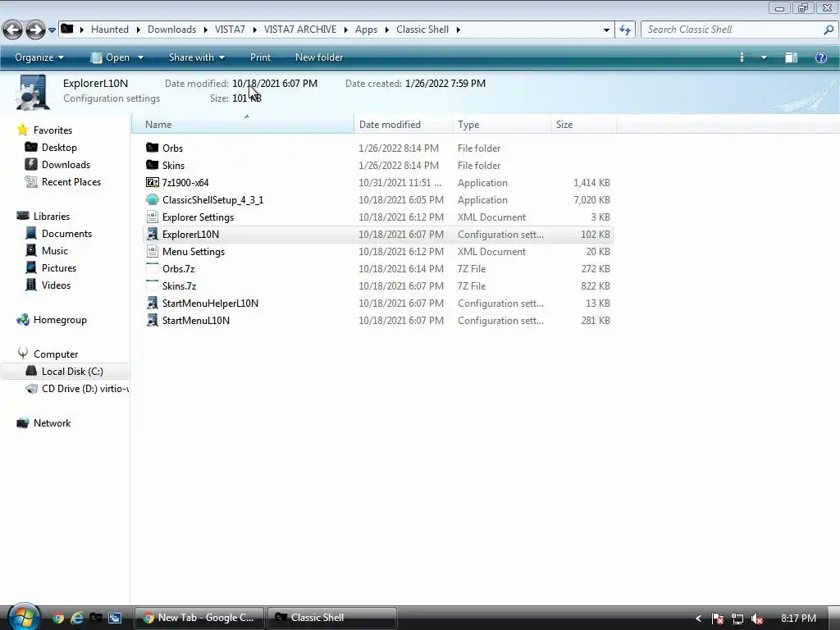Click Print in the toolbar
Screen dimensions: 840x630
tap(260, 57)
